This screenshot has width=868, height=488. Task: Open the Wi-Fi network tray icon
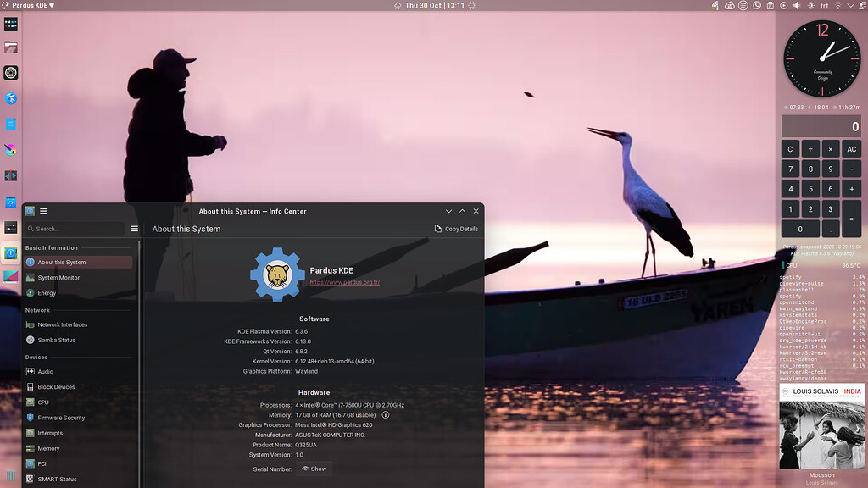click(x=838, y=5)
